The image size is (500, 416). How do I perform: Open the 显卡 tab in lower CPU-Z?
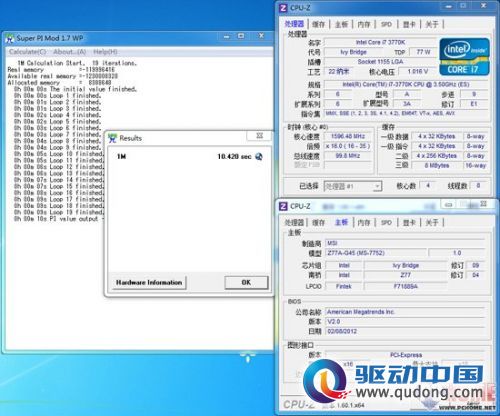pos(409,222)
